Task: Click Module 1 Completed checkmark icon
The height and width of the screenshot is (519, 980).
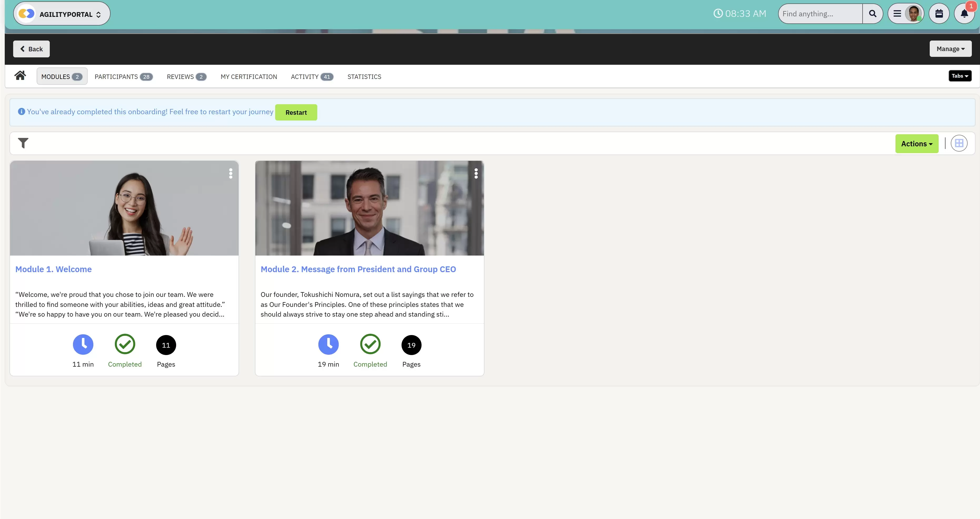Action: coord(125,344)
